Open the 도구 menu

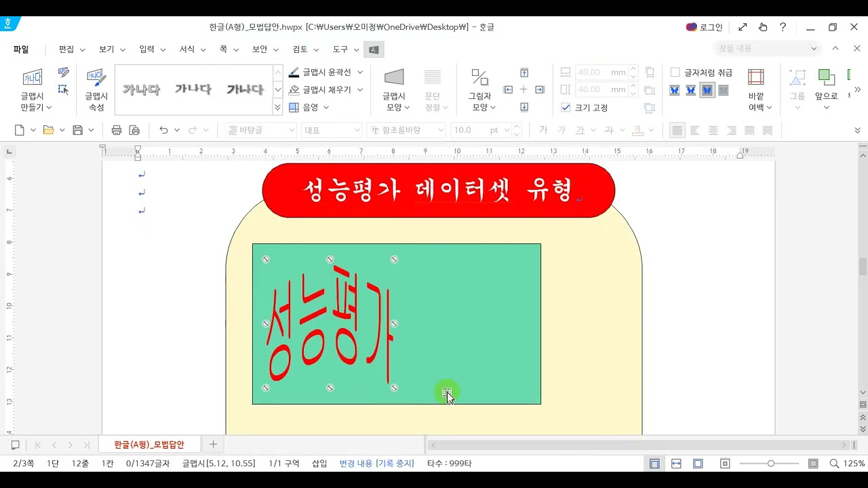(x=346, y=49)
